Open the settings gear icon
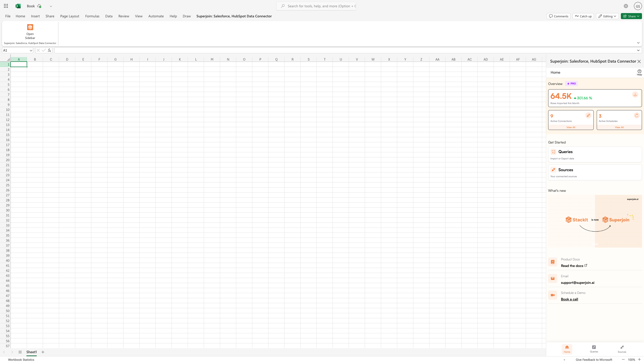The height and width of the screenshot is (362, 644). click(x=626, y=6)
